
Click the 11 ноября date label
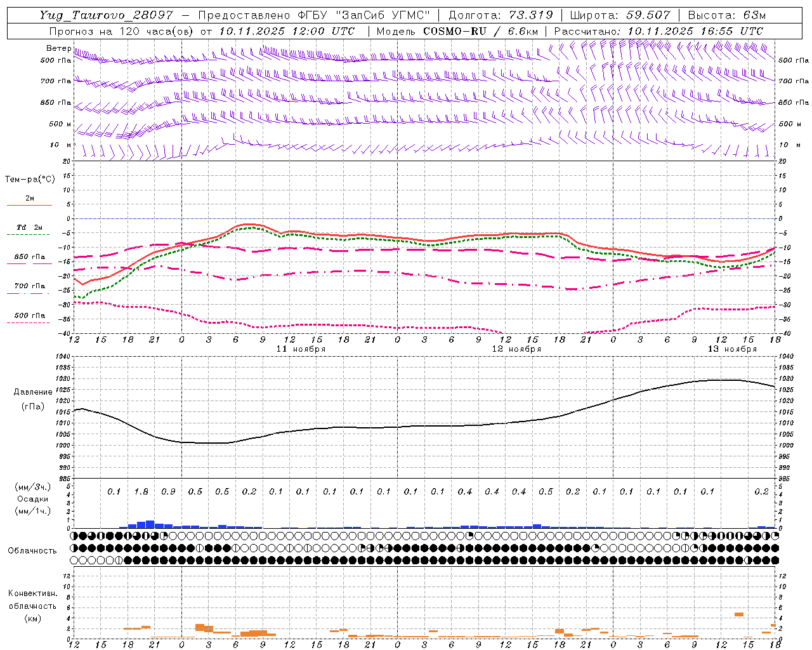pyautogui.click(x=301, y=349)
